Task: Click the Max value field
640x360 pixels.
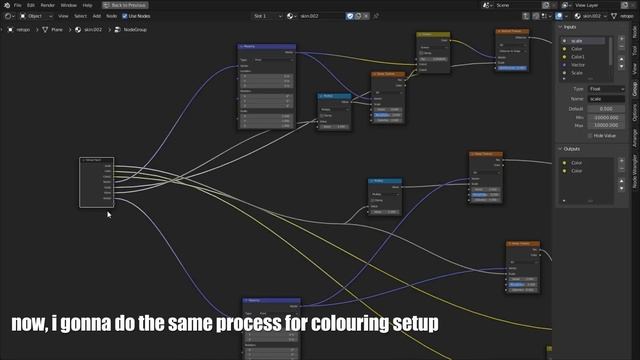Action: click(x=606, y=125)
